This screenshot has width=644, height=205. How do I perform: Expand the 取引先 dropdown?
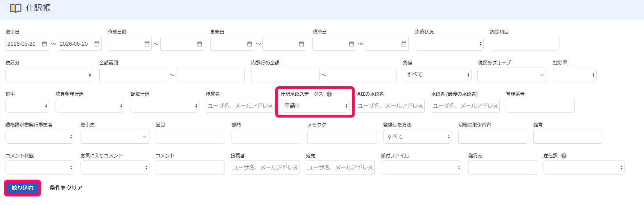coord(115,137)
